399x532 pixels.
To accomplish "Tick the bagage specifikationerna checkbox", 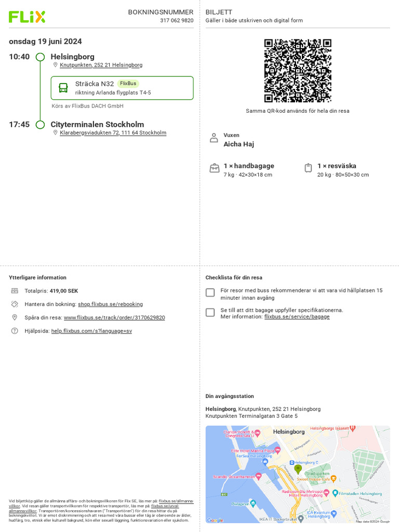I will click(210, 312).
